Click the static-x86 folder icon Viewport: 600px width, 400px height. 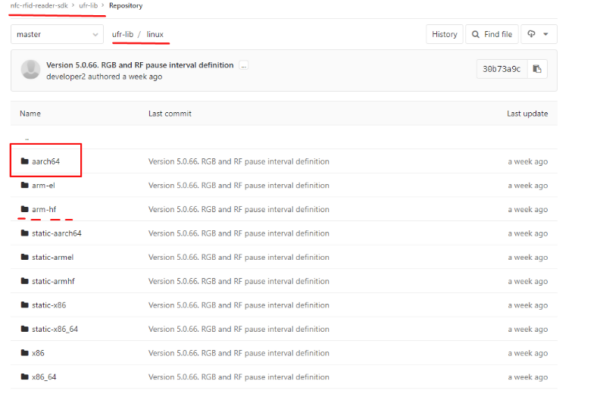25,305
